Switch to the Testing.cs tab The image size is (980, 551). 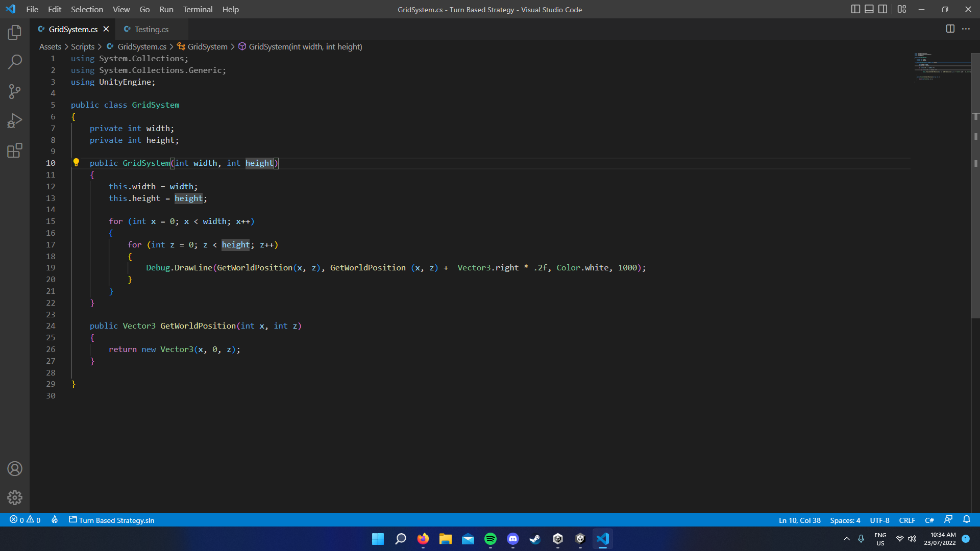coord(151,29)
